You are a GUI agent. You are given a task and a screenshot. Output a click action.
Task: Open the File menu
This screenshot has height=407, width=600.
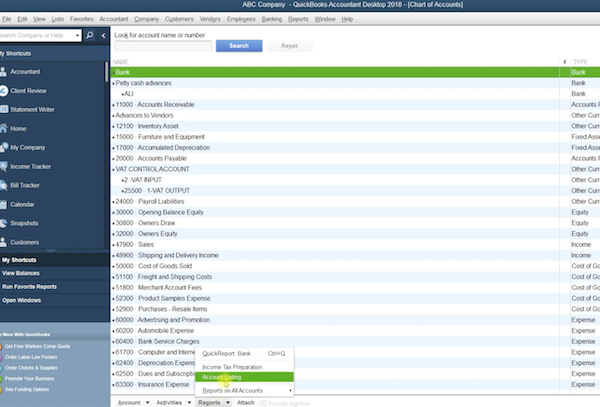click(7, 19)
